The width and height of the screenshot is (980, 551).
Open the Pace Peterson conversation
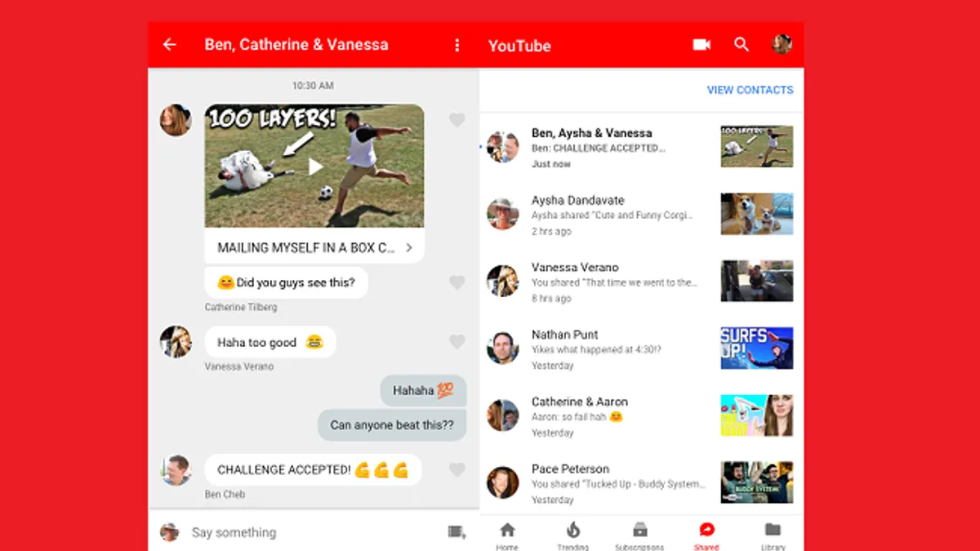642,482
